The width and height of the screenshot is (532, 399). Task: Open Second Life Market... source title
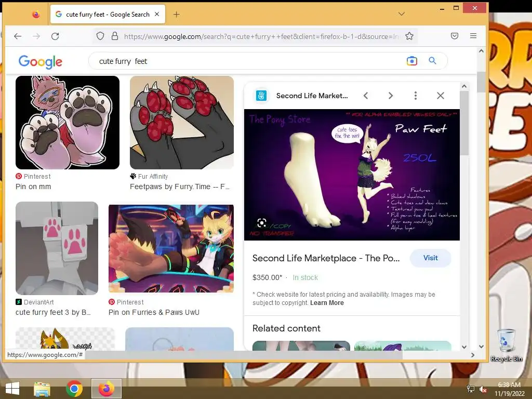(312, 96)
